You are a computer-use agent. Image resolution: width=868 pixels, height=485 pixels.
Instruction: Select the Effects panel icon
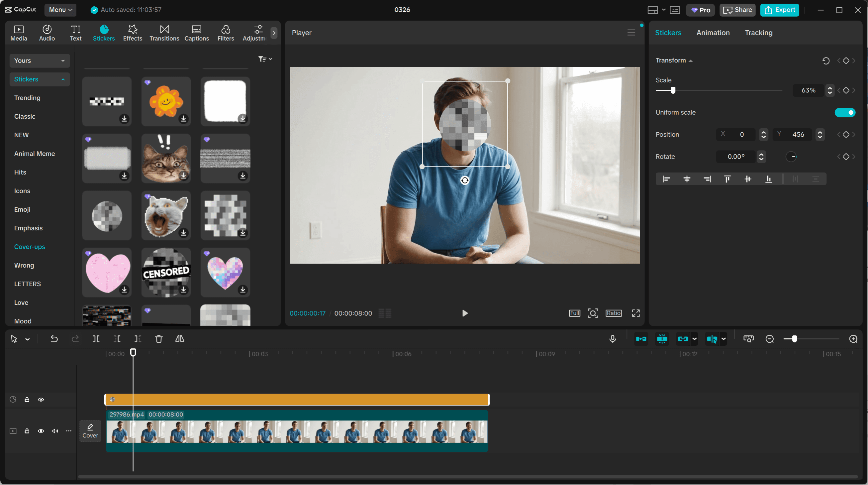132,32
